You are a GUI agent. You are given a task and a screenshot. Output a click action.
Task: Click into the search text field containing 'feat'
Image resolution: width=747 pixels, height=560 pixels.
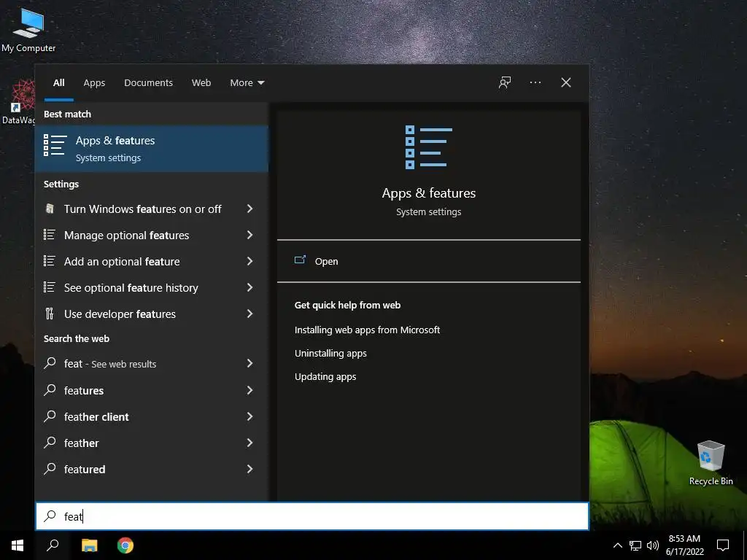312,516
